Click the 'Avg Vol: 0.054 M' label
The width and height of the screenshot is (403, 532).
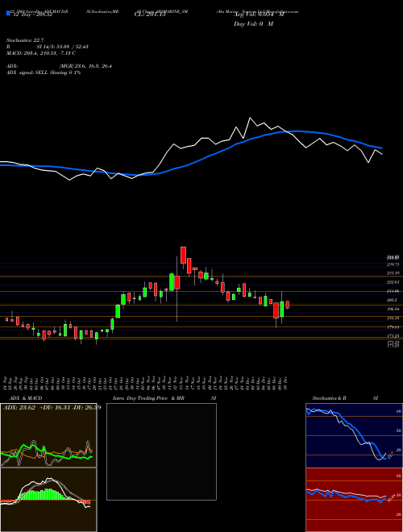click(259, 15)
